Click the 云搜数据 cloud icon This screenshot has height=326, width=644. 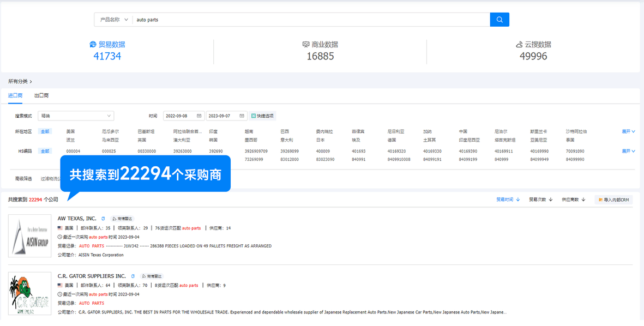point(520,45)
